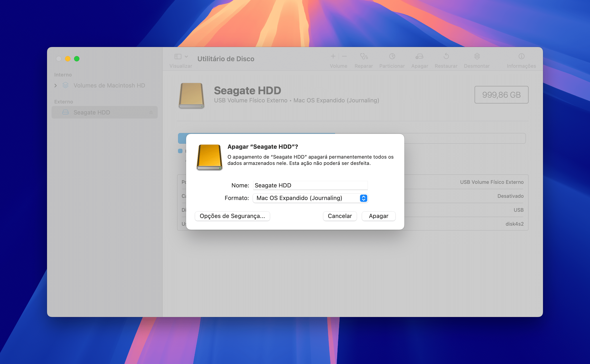Click the blue storage usage bar
Screen dimensions: 590x364
[x=256, y=138]
